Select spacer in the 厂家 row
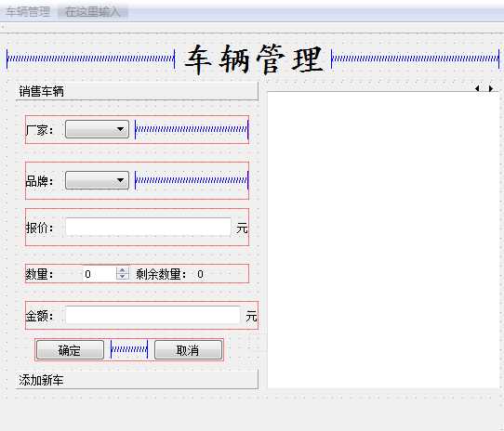This screenshot has width=504, height=431. point(192,129)
